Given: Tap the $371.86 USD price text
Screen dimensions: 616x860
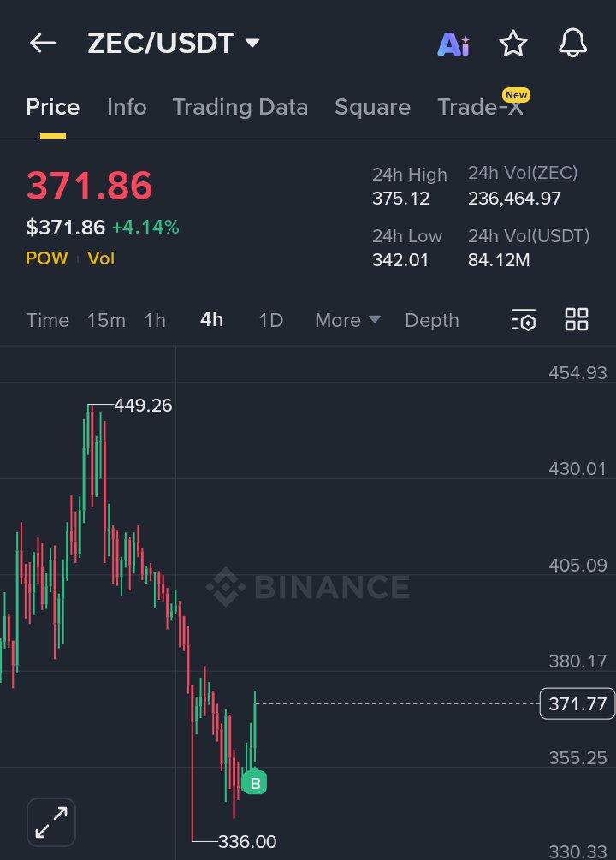Looking at the screenshot, I should pos(65,227).
